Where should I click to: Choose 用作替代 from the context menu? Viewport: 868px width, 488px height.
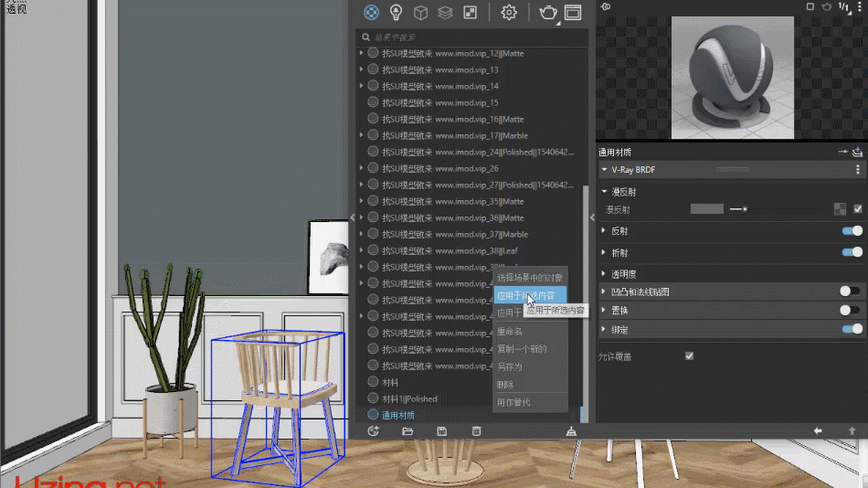[x=513, y=403]
